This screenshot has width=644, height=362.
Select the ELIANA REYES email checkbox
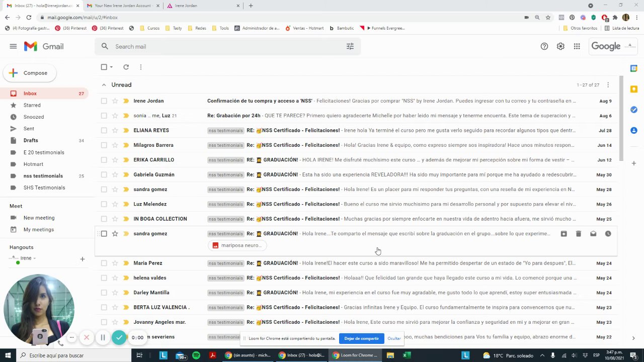tap(104, 130)
